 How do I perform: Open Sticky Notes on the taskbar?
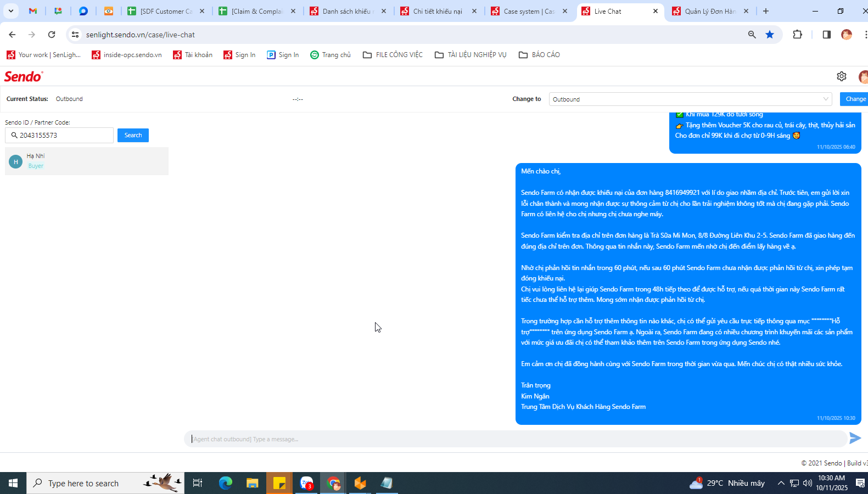(279, 483)
